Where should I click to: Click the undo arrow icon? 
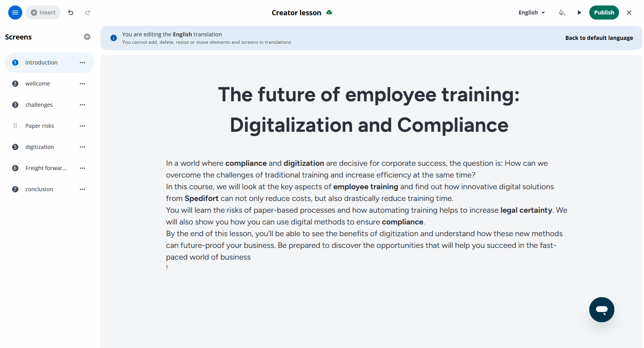click(x=71, y=13)
